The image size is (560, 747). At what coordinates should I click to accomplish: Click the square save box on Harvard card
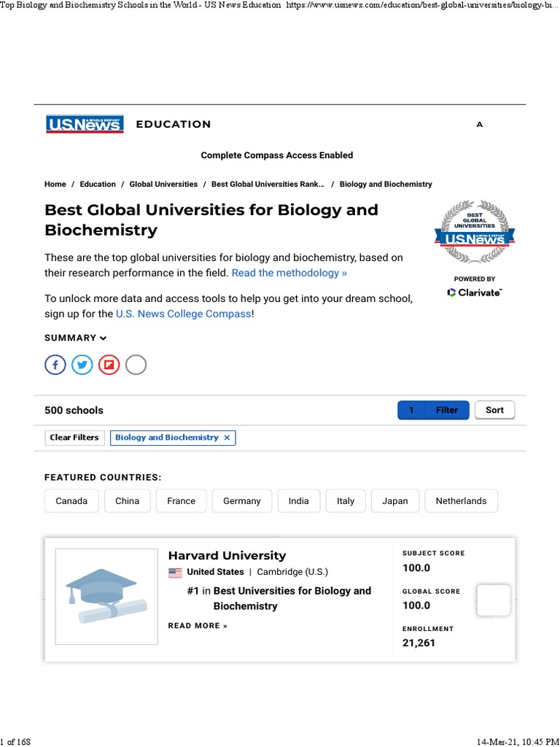tap(494, 600)
